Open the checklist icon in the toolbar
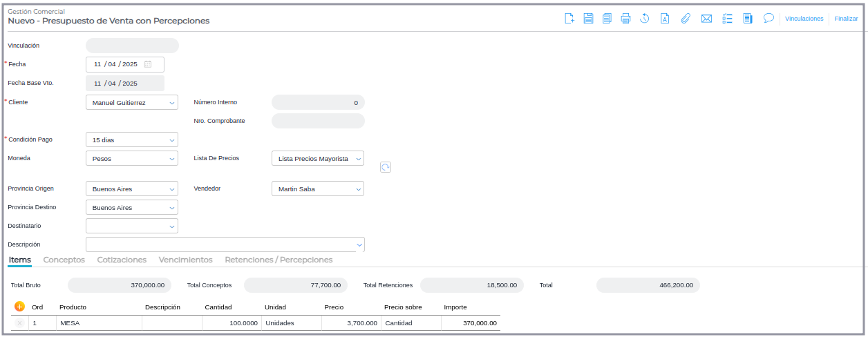 click(727, 19)
